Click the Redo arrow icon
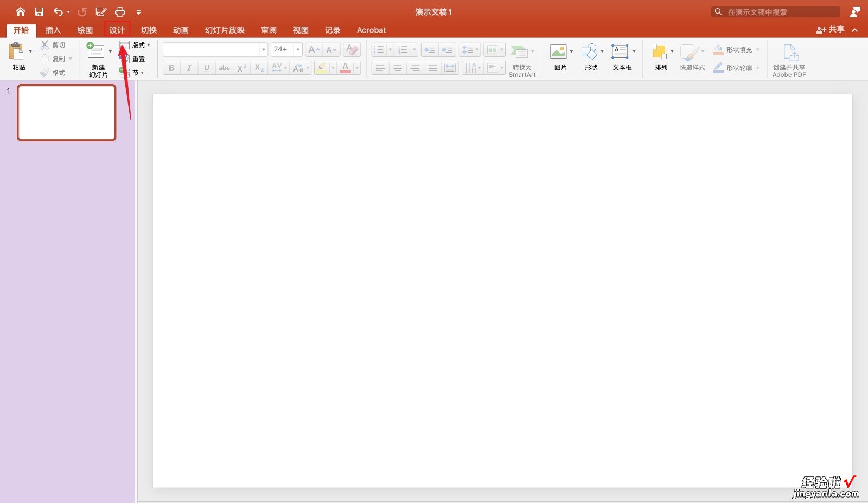The height and width of the screenshot is (503, 868). point(82,11)
